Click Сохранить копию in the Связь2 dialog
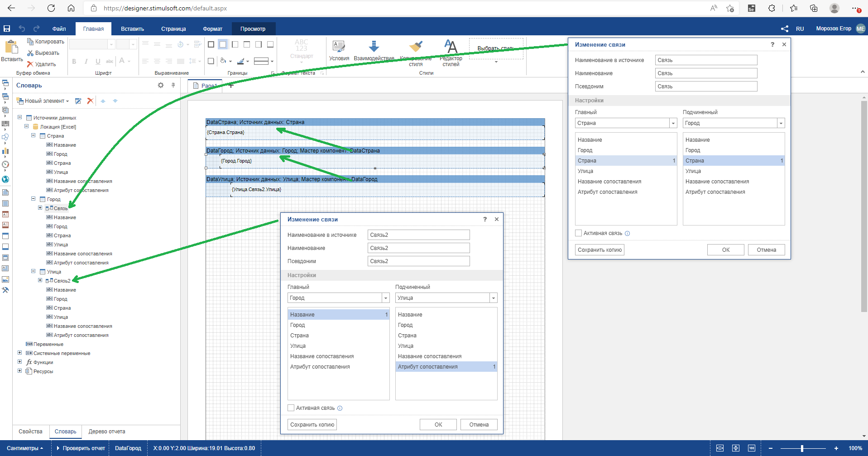The image size is (868, 456). [x=312, y=425]
